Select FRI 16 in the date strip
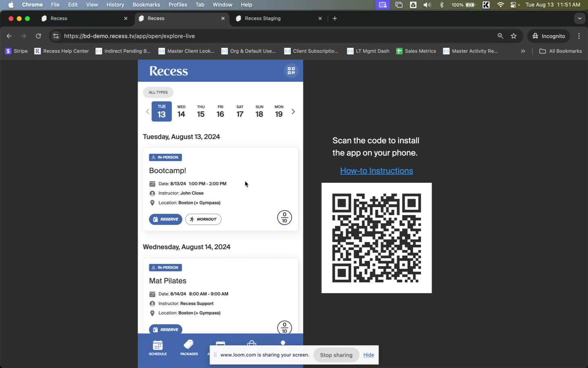Image resolution: width=588 pixels, height=368 pixels. coord(220,112)
